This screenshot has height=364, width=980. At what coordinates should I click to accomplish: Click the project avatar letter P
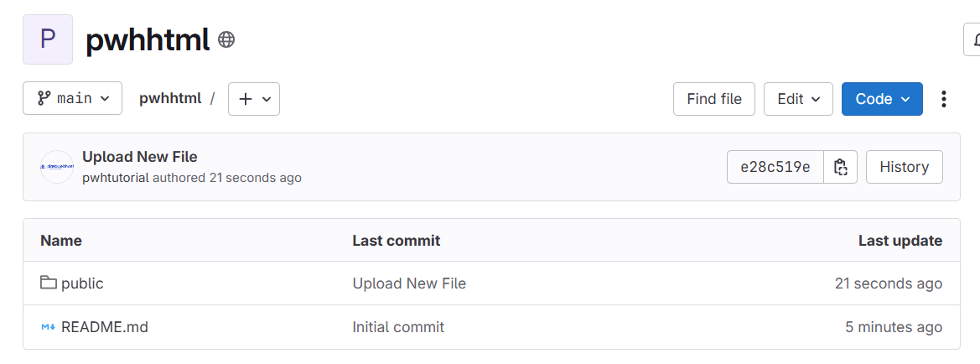[48, 39]
